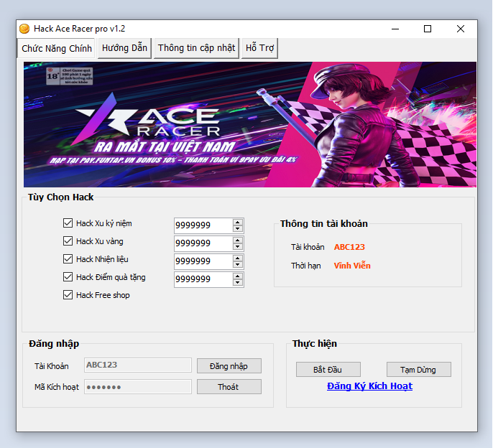Toggle the Hack Xu vàng checkbox
The height and width of the screenshot is (448, 493).
68,241
